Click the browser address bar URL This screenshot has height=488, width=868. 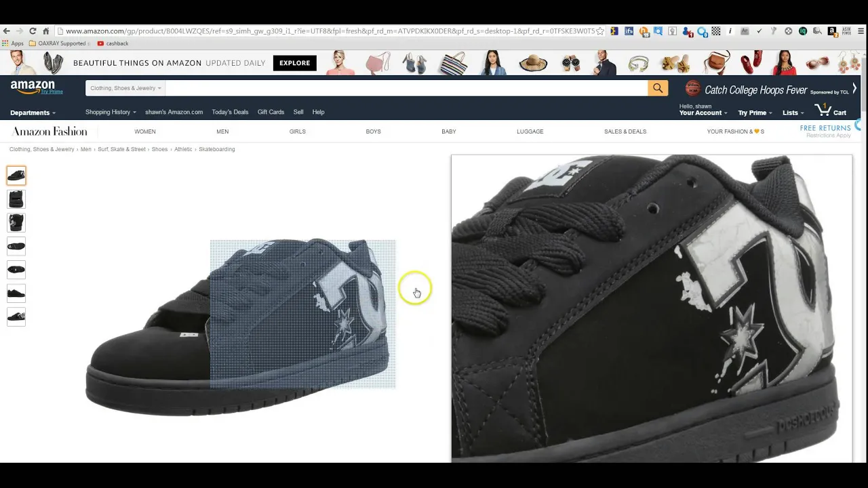coord(330,31)
